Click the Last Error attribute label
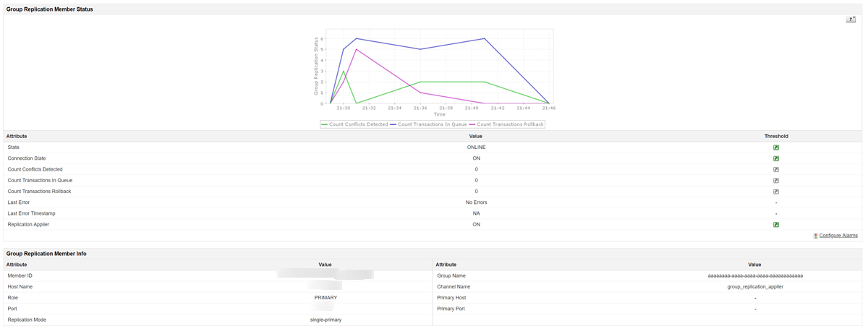The height and width of the screenshot is (329, 868). (x=19, y=202)
